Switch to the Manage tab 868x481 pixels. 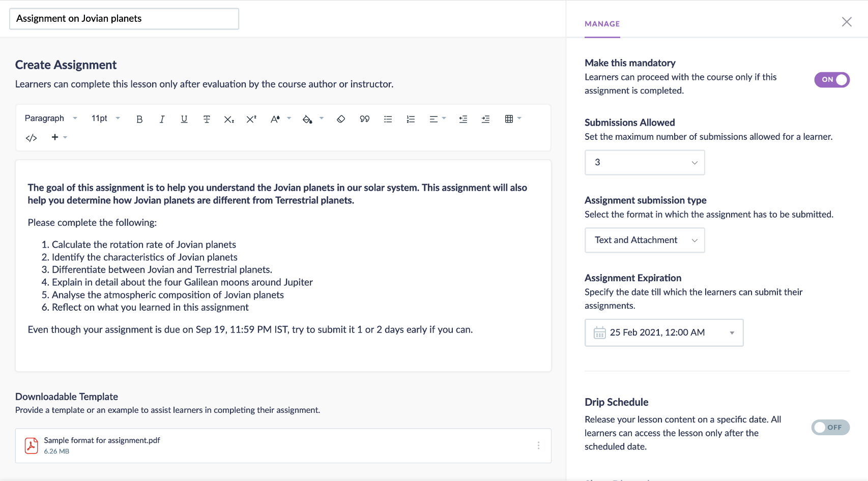602,24
